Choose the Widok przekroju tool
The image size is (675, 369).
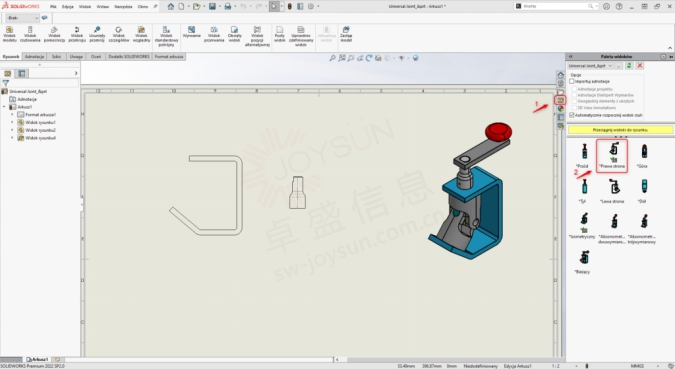click(77, 34)
